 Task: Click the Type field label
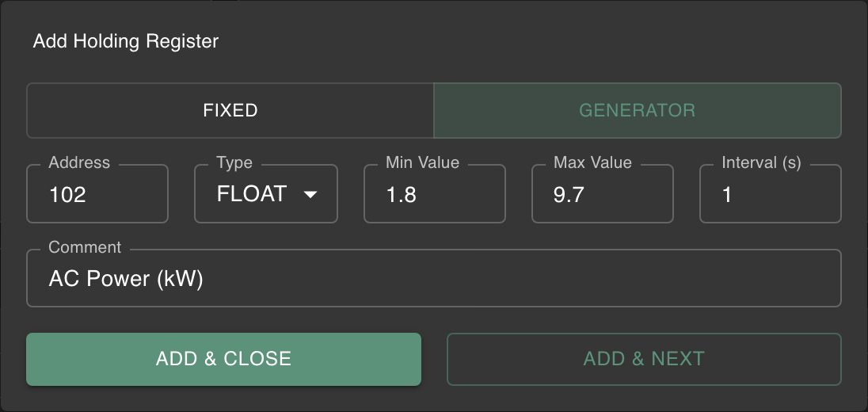(x=234, y=162)
